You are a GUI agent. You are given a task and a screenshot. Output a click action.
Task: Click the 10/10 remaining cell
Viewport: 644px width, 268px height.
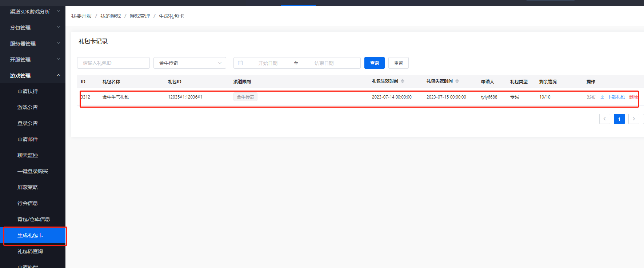[x=545, y=97]
